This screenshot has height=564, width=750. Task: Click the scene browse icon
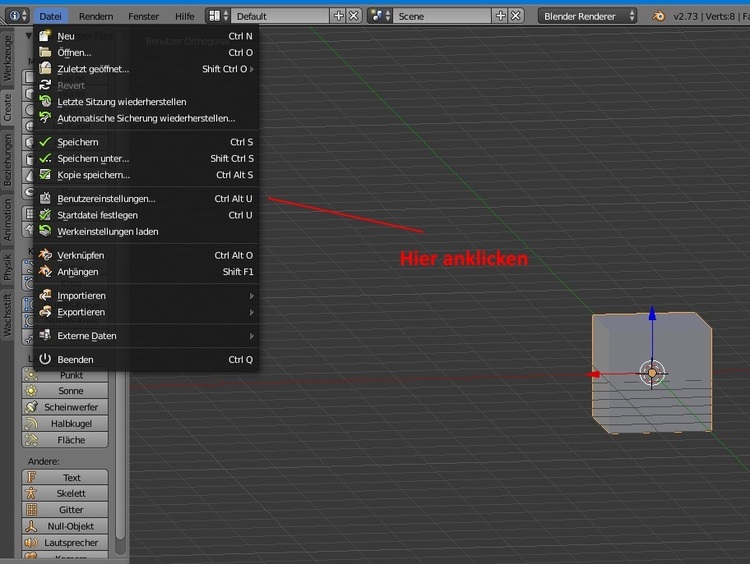click(x=380, y=16)
